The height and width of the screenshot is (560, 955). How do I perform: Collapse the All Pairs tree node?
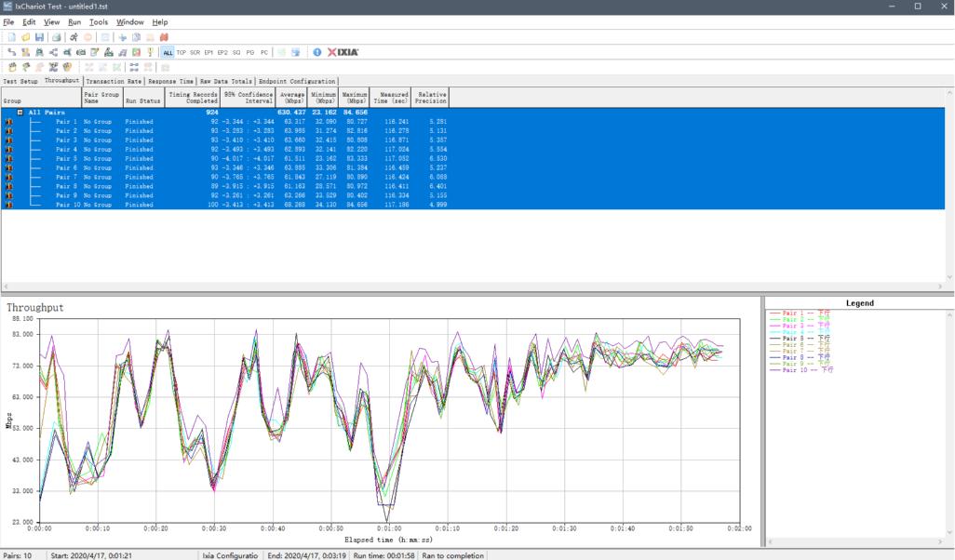point(20,113)
